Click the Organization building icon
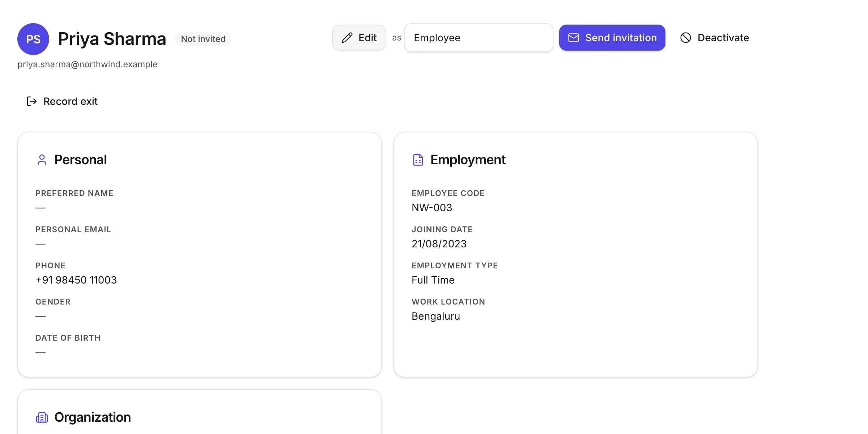This screenshot has width=868, height=434. 42,417
